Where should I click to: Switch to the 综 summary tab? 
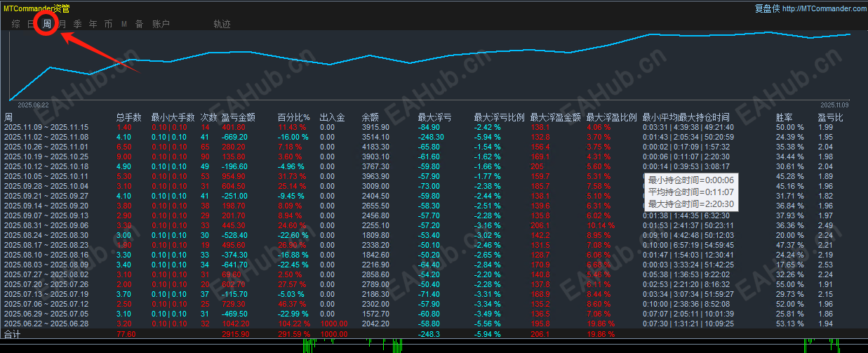pyautogui.click(x=16, y=25)
